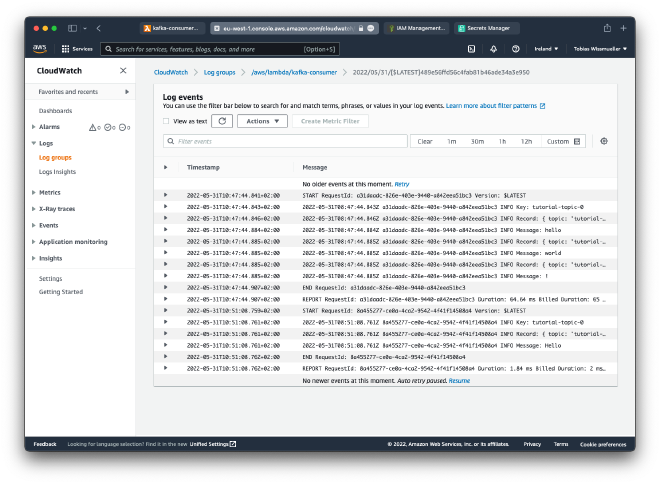Open Logs Insights in the sidebar
660x484 pixels.
[57, 172]
